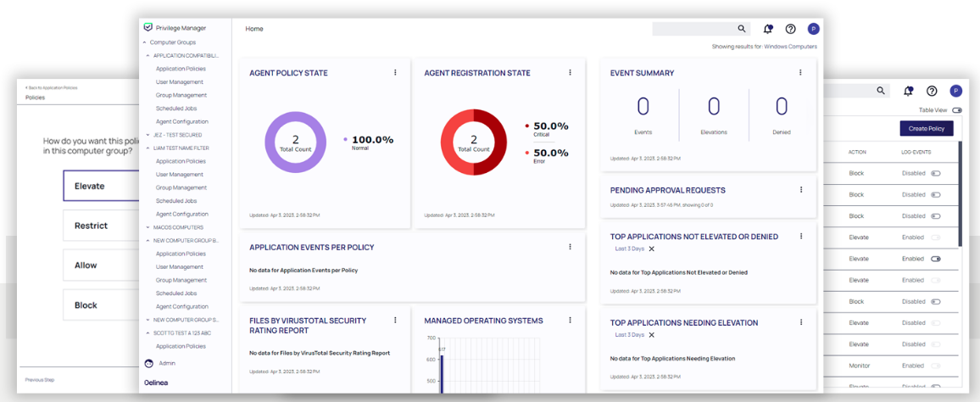Click the LOG-EVENTS column header
980x402 pixels.
[x=915, y=152]
